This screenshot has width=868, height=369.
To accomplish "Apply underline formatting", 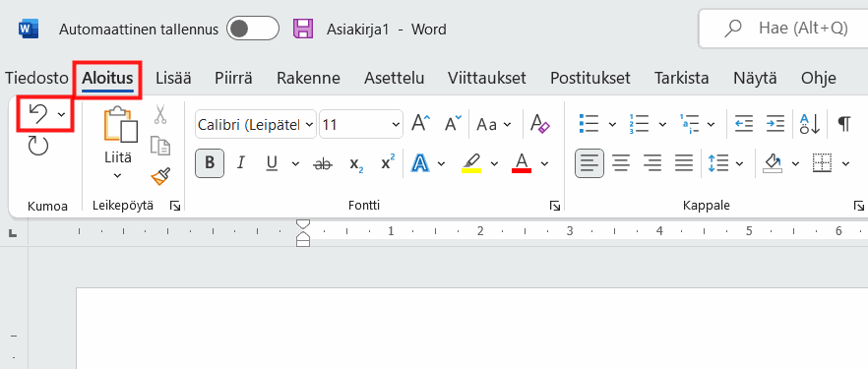I will 272,163.
